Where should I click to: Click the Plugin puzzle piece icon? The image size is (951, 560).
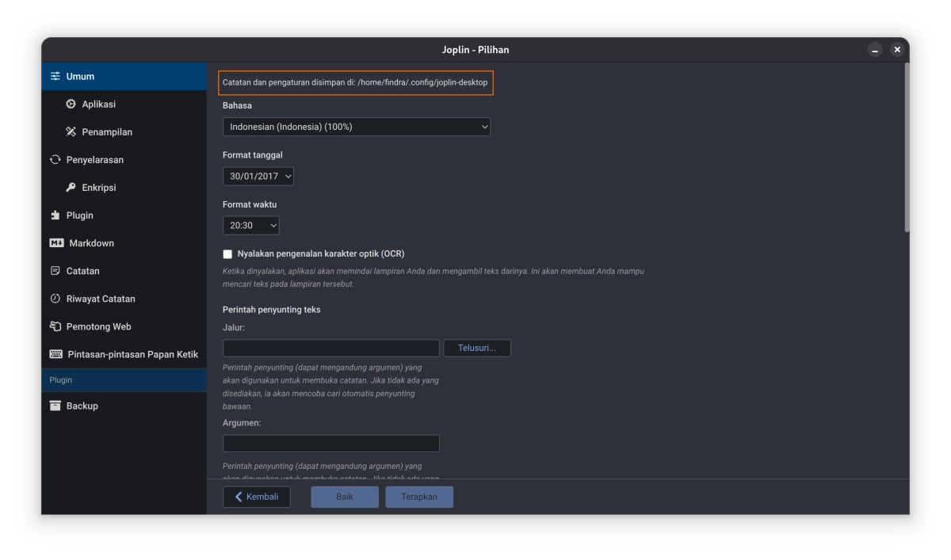(x=55, y=215)
